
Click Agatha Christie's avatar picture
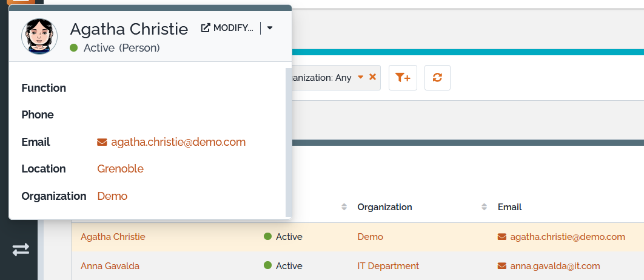pyautogui.click(x=39, y=36)
